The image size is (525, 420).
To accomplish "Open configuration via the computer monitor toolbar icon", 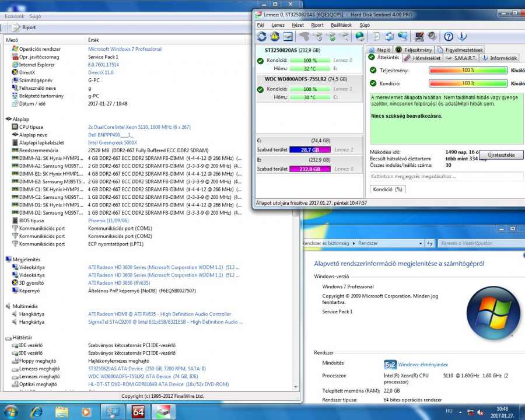I will tap(419, 36).
